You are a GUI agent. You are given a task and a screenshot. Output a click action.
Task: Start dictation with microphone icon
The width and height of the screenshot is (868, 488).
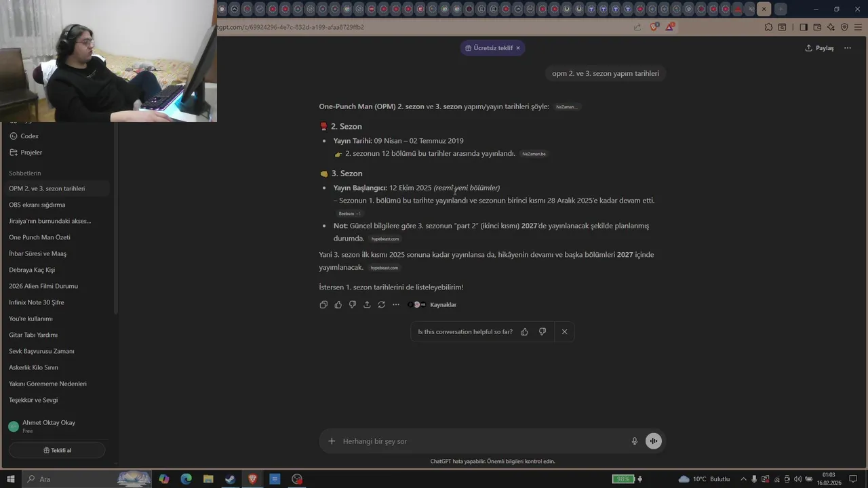click(635, 441)
